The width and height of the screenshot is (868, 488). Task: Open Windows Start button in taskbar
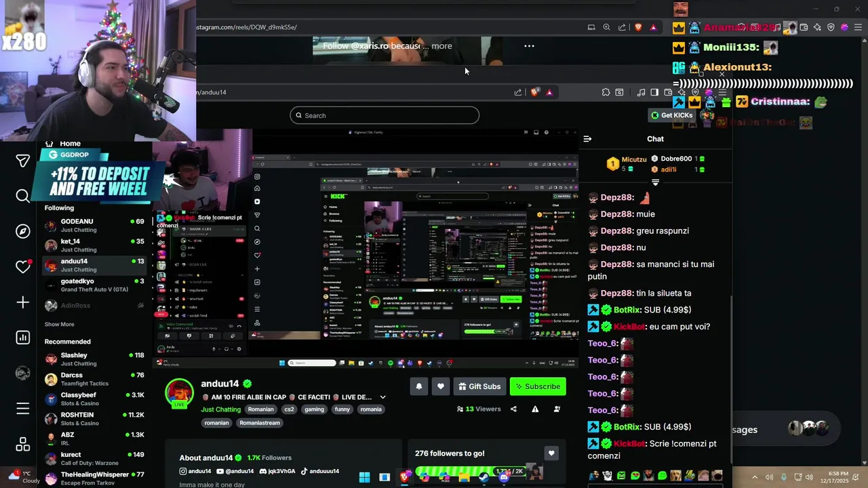364,477
